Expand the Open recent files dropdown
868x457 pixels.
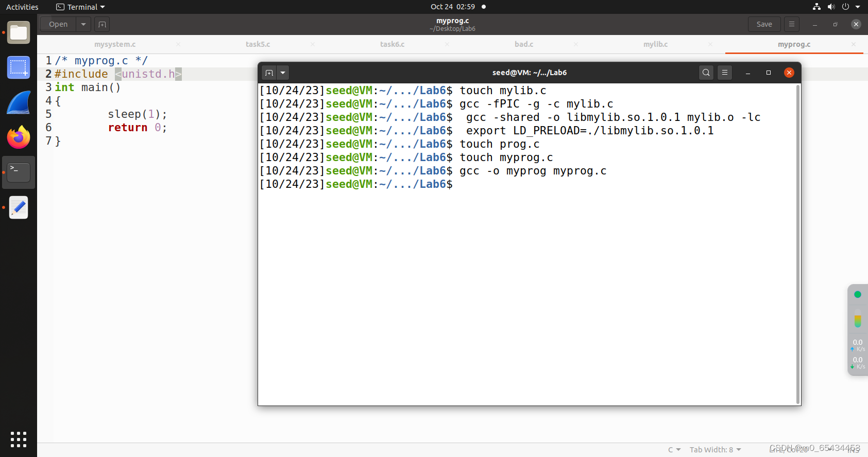[x=83, y=24]
